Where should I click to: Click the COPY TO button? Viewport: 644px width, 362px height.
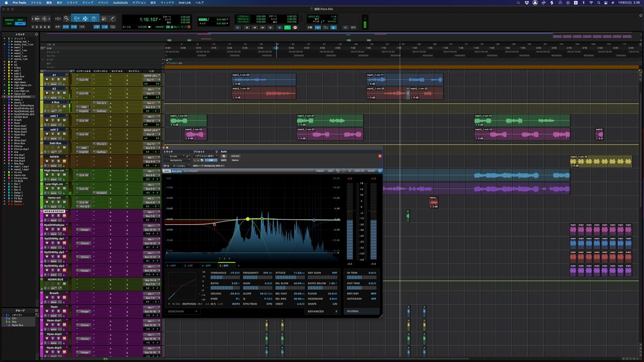point(359,171)
